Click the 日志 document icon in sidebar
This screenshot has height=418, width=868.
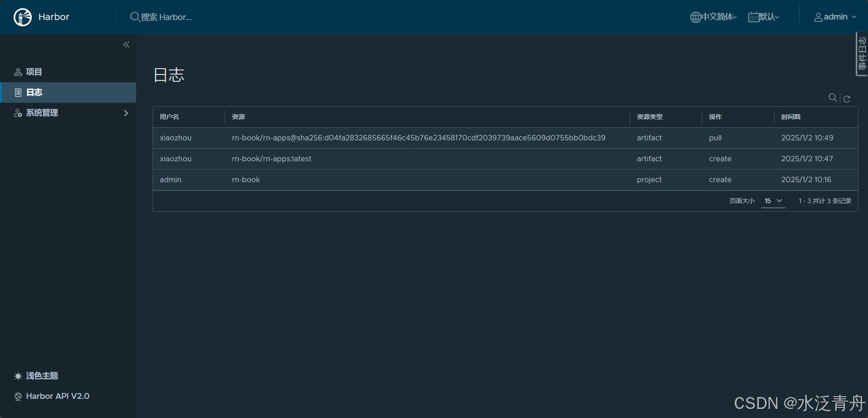(18, 92)
